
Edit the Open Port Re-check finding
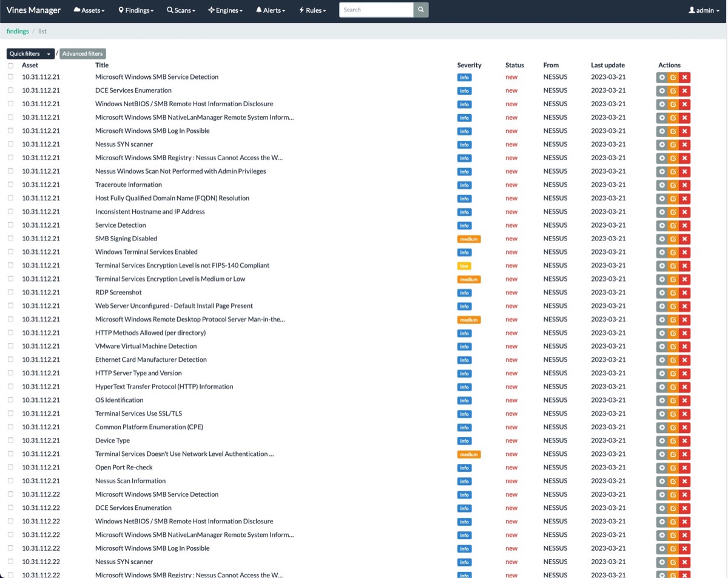pyautogui.click(x=673, y=467)
